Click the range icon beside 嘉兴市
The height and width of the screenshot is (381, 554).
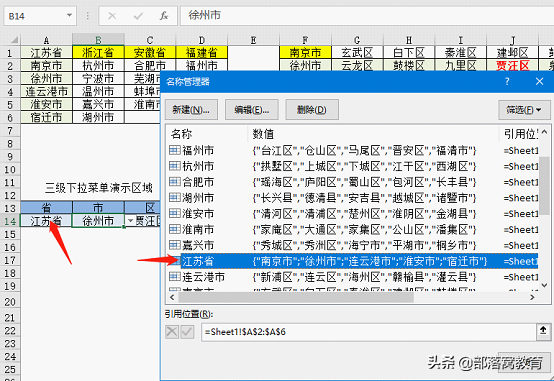click(175, 245)
